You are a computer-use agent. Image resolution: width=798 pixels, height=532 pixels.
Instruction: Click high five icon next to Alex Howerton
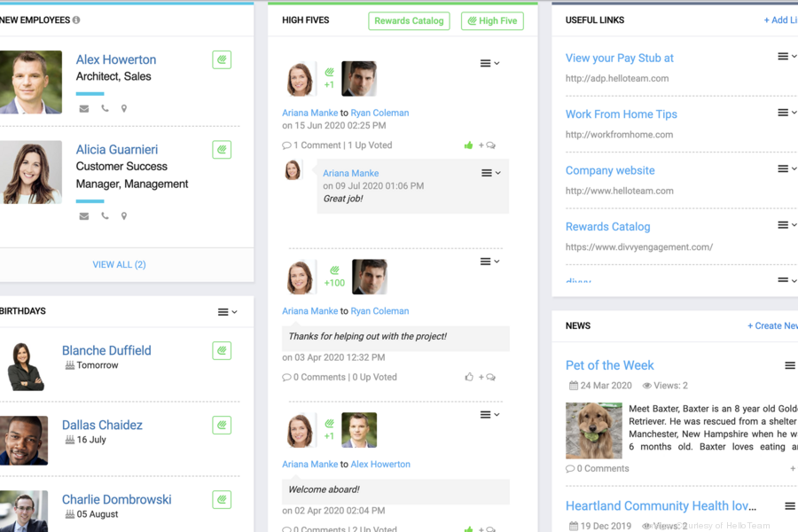pos(222,59)
